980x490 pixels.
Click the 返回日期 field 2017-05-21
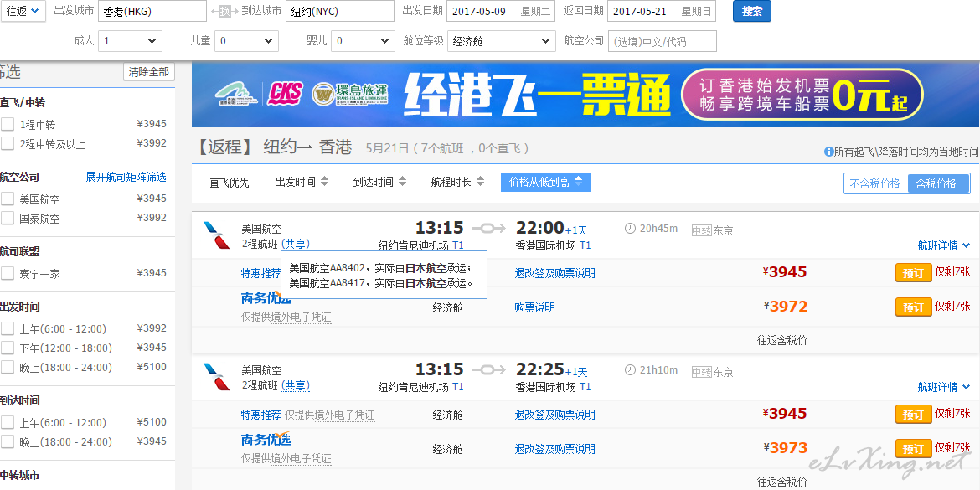pos(661,11)
